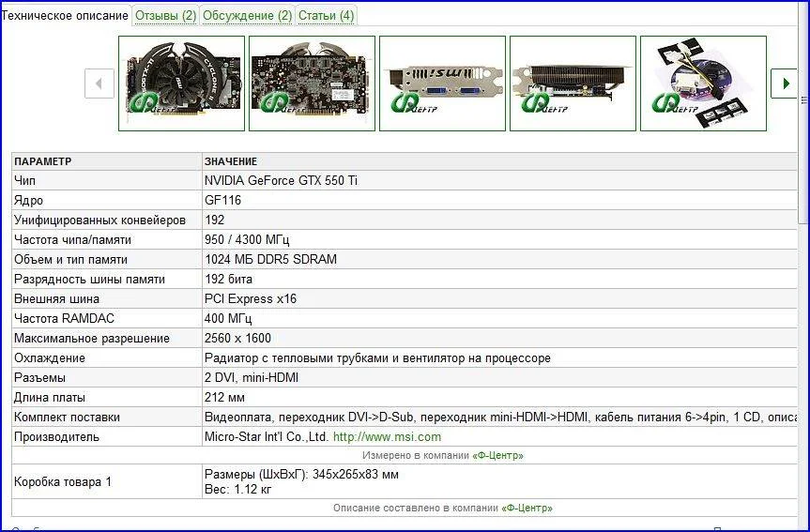Click the Длина платы label

pos(50,397)
